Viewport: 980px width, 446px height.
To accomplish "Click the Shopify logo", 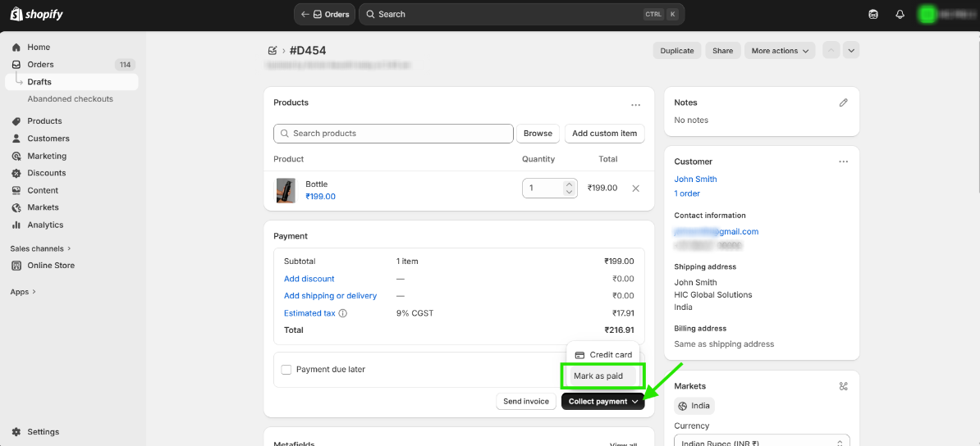I will tap(36, 14).
